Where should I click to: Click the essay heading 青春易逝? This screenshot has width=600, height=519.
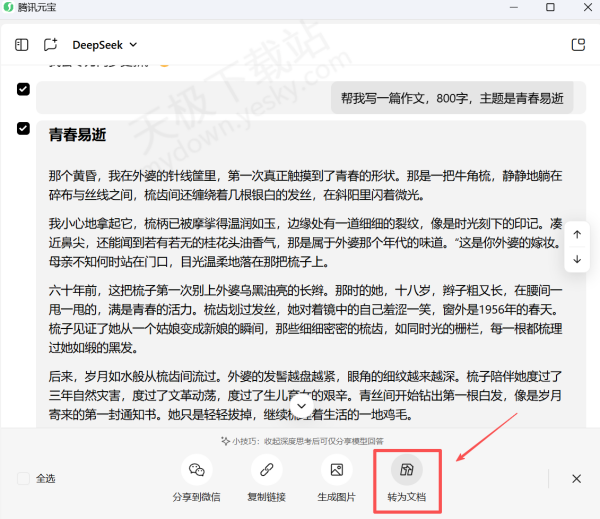77,135
